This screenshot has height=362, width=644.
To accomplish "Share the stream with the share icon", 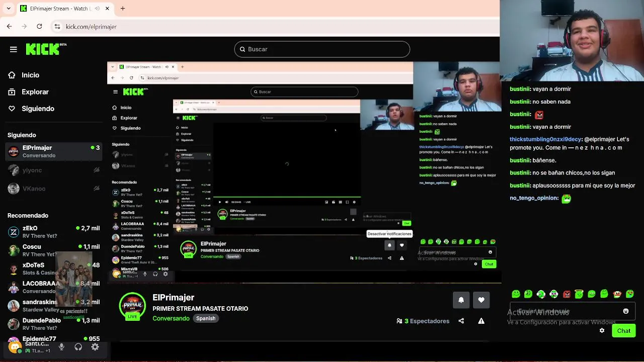I will click(461, 321).
